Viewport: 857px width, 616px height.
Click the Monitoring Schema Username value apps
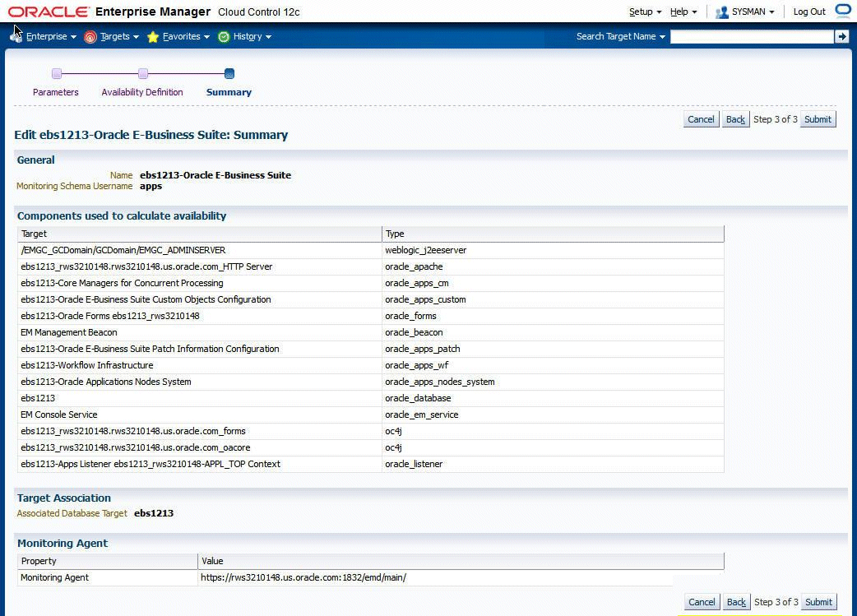pyautogui.click(x=151, y=187)
